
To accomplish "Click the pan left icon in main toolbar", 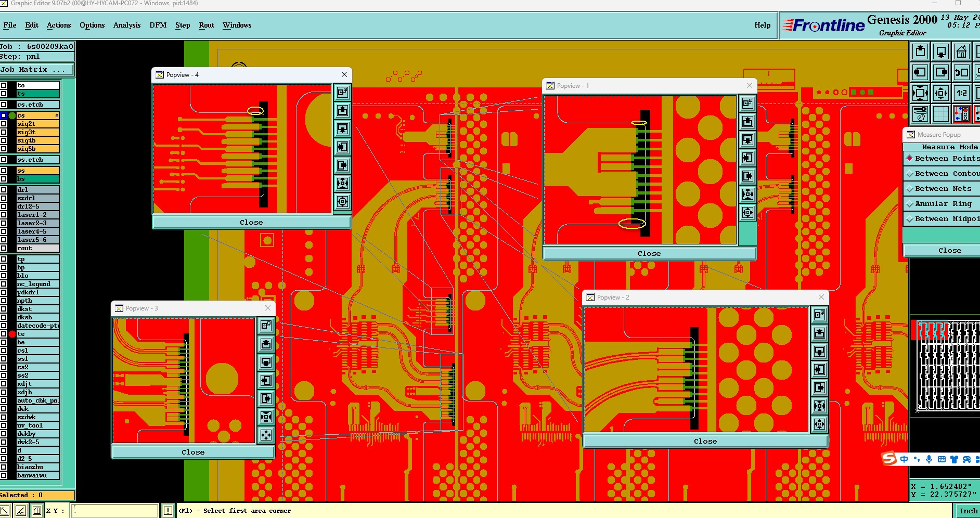I will (x=920, y=72).
